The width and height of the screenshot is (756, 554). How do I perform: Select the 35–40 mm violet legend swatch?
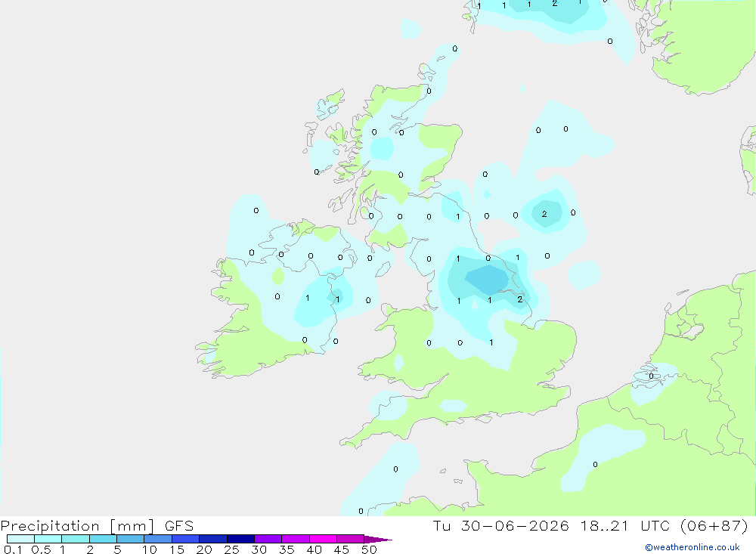[296, 539]
